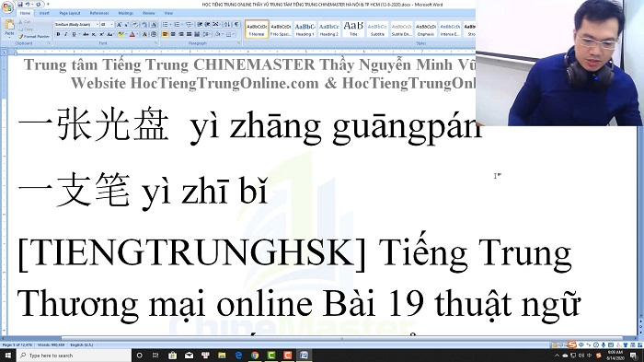The width and height of the screenshot is (644, 362).
Task: Click the Paste button
Action: pos(9,28)
